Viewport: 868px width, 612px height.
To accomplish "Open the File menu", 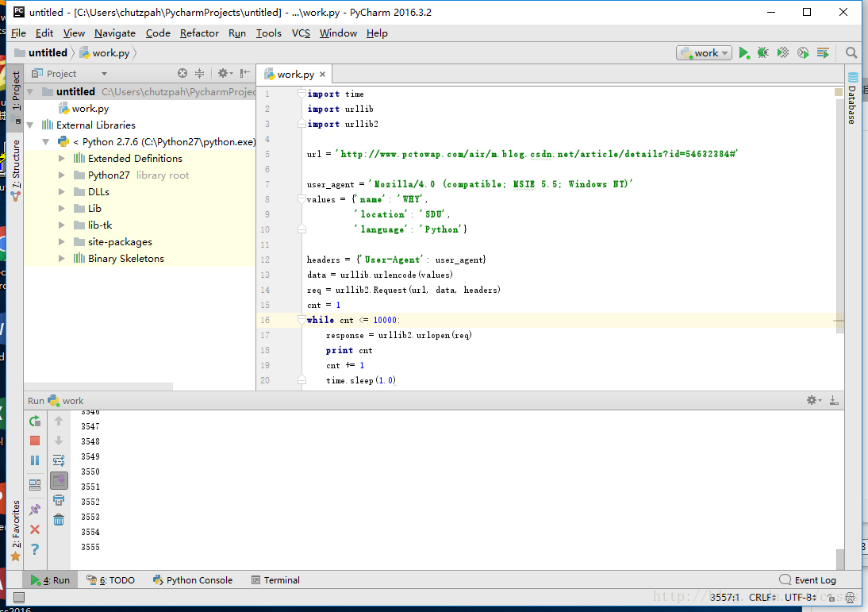I will [18, 33].
